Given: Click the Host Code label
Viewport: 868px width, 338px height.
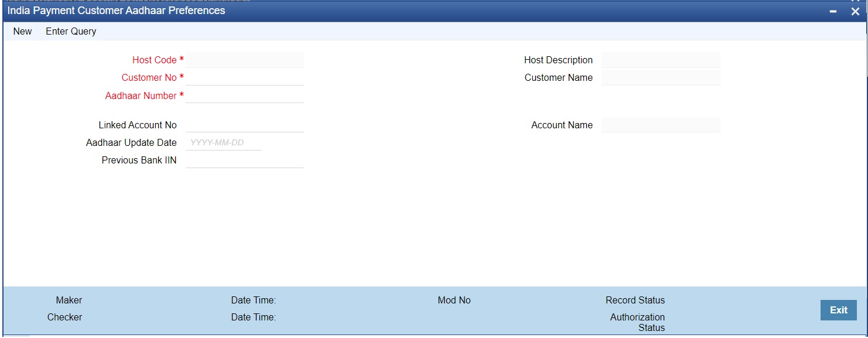Looking at the screenshot, I should click(155, 60).
